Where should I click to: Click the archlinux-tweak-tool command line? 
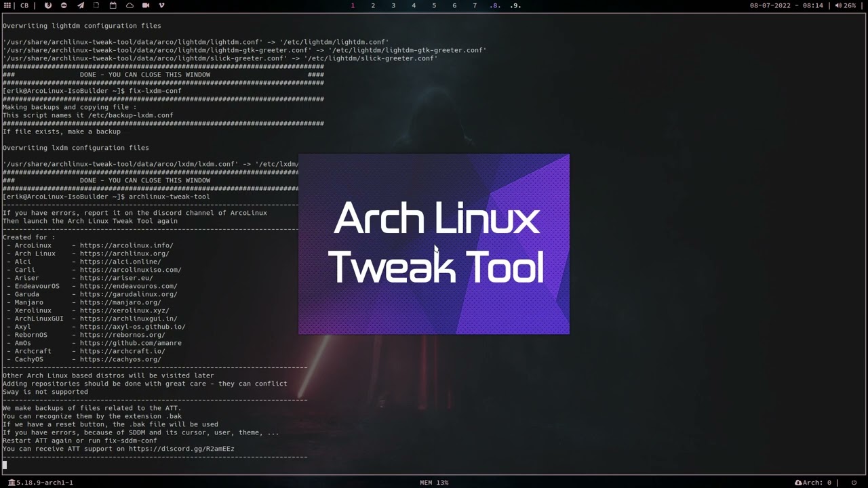tap(106, 197)
